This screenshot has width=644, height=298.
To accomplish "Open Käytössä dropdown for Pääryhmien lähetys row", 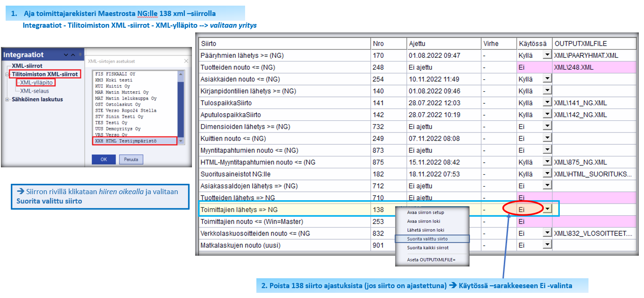I will 547,55.
